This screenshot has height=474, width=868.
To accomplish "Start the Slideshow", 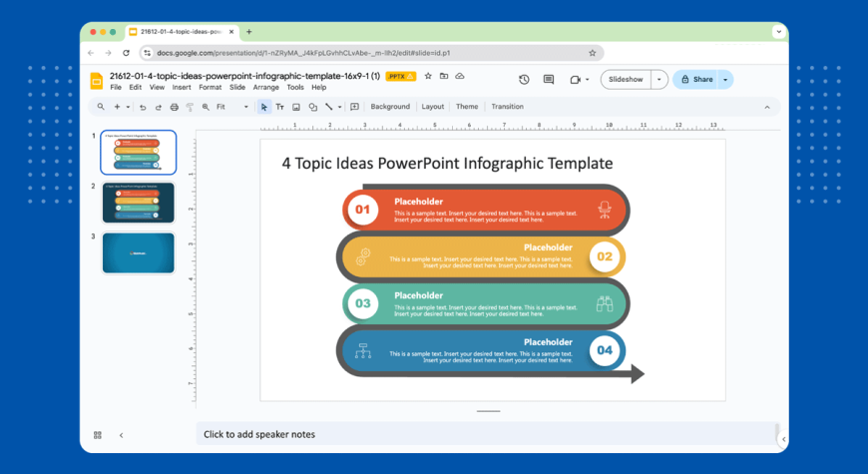I will (627, 80).
